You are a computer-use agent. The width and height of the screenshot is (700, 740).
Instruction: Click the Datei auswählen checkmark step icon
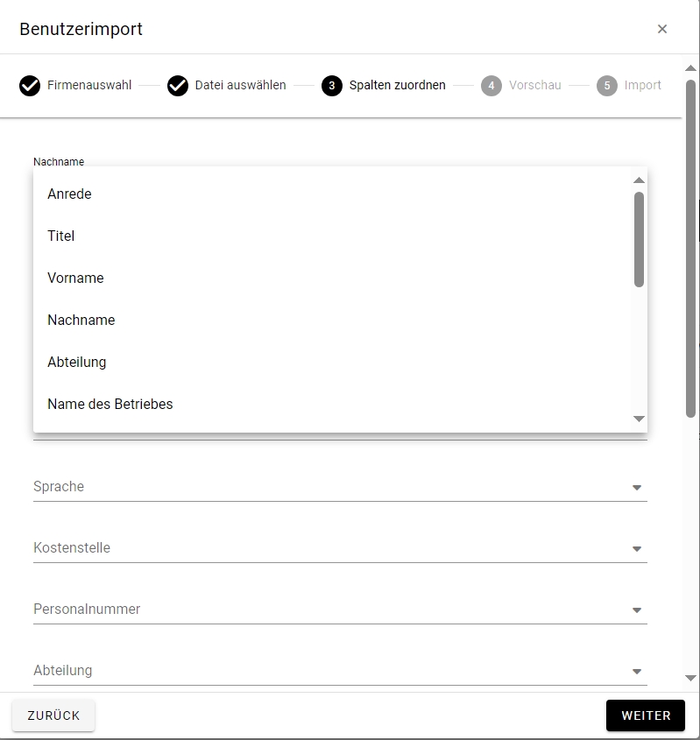[x=178, y=86]
